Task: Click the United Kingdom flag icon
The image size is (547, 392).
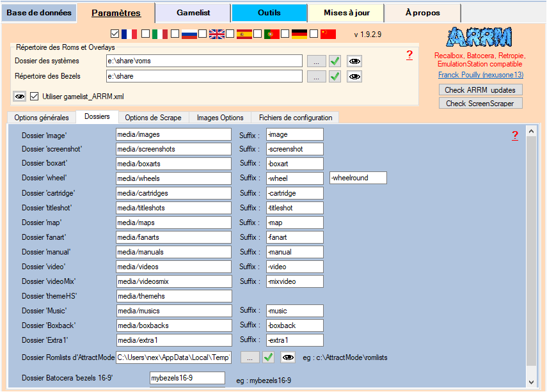Action: 217,34
